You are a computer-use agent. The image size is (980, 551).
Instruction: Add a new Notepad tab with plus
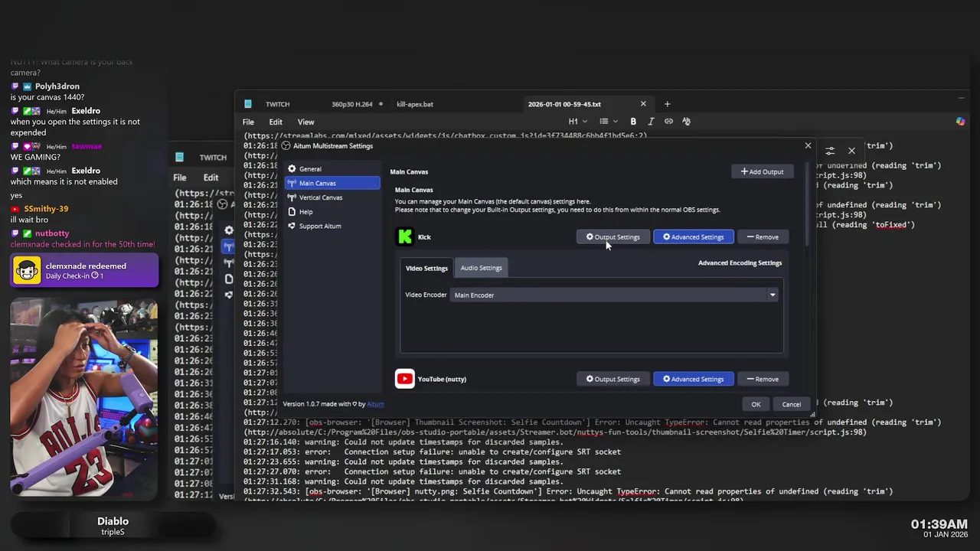pos(667,104)
